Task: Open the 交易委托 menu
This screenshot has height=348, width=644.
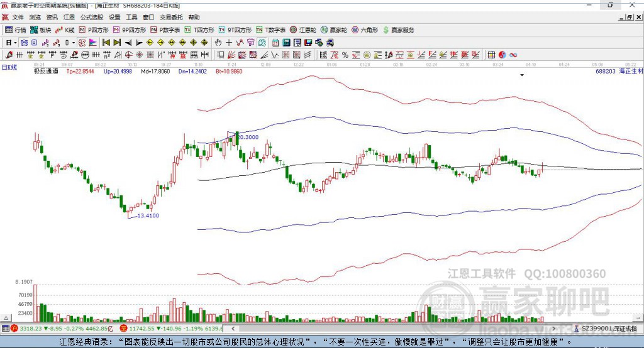Action: point(170,17)
